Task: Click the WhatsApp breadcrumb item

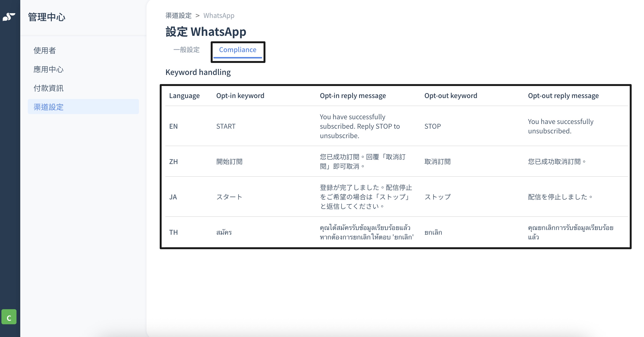Action: click(219, 16)
